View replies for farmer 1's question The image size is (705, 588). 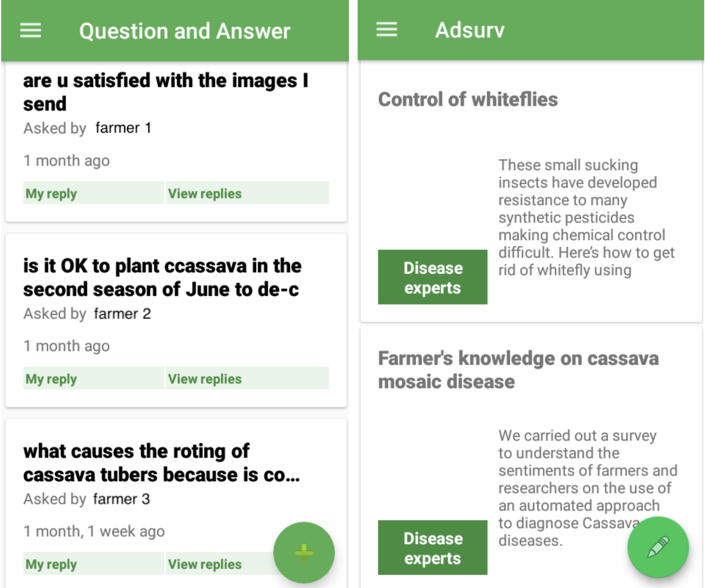(x=247, y=193)
